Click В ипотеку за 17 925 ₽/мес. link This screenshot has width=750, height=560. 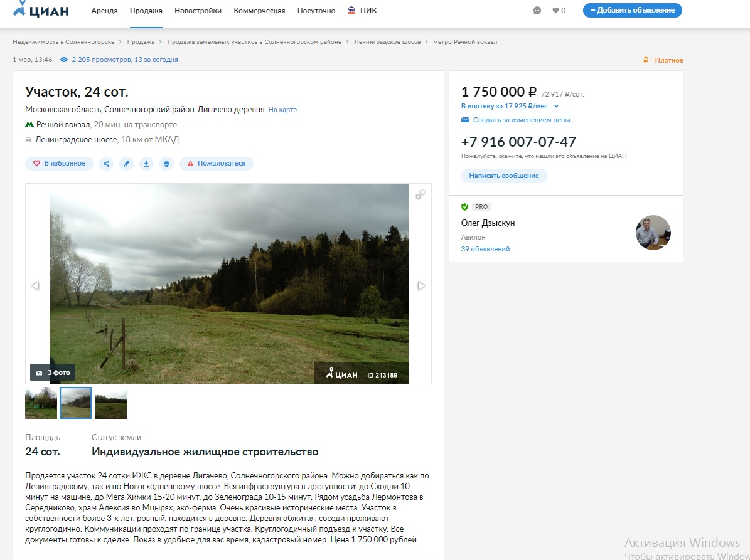505,106
